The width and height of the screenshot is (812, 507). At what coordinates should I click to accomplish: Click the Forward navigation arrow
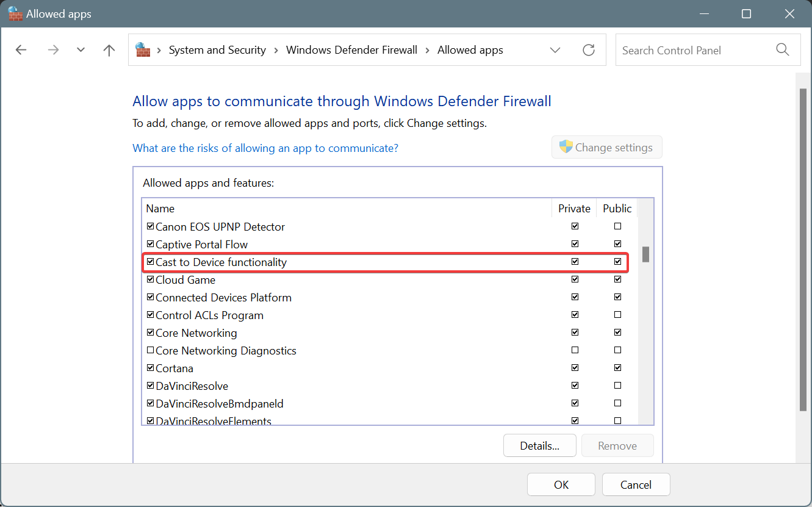pyautogui.click(x=53, y=50)
